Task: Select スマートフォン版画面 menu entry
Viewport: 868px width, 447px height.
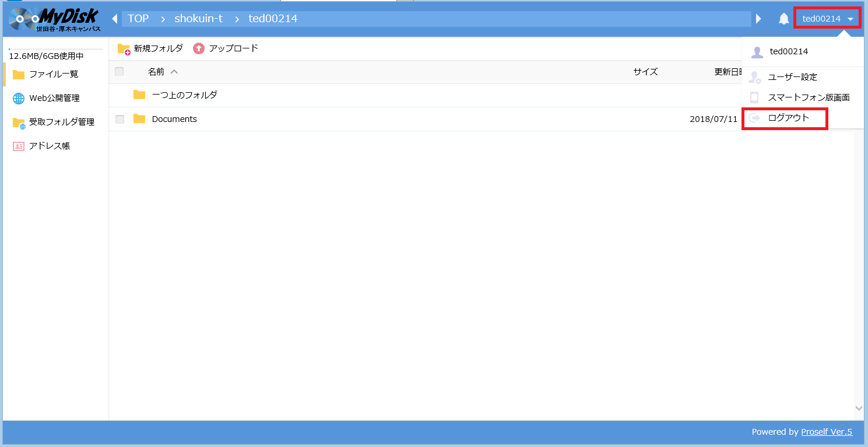Action: click(x=808, y=97)
